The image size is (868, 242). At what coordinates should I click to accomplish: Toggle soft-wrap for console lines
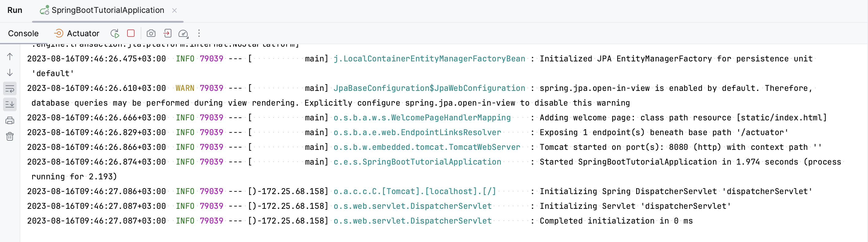(x=10, y=89)
